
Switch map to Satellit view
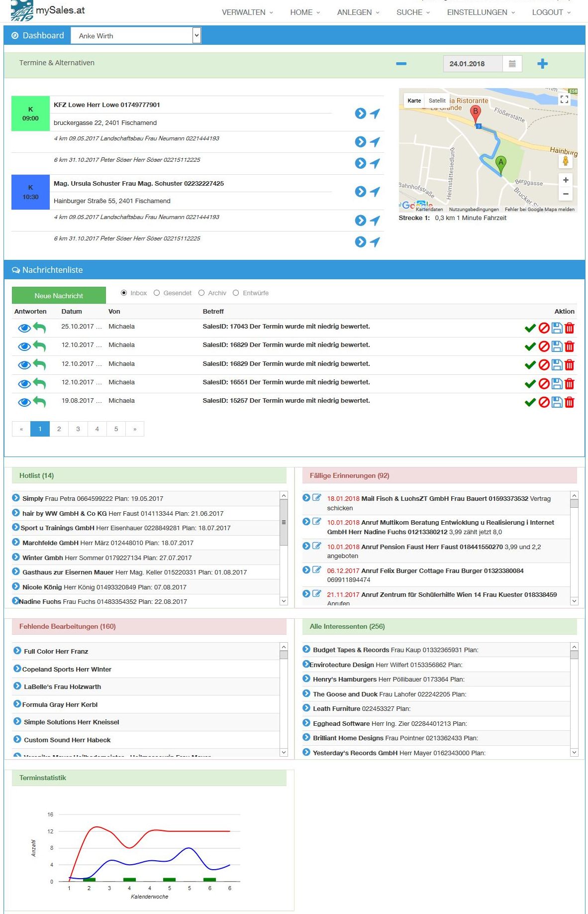coord(437,101)
